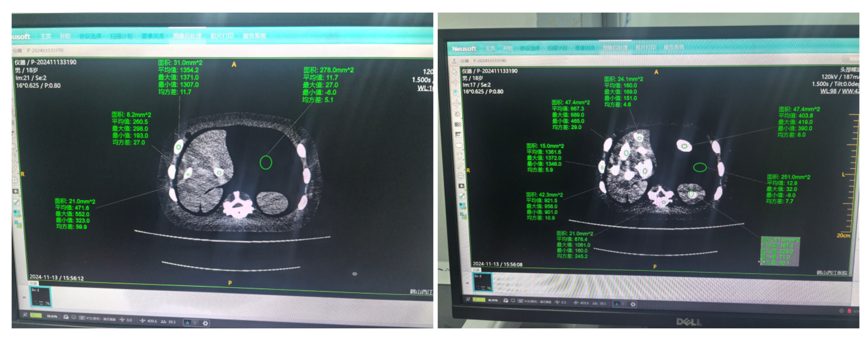
Task: Select the Se:2 series thumbnail on left monitor
Action: pyautogui.click(x=41, y=297)
